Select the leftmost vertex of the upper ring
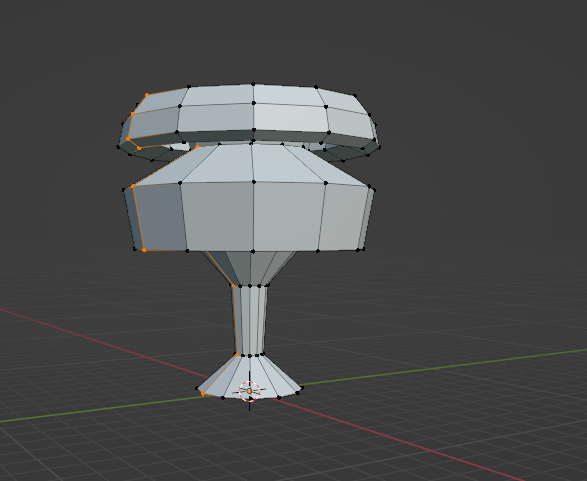Image resolution: width=587 pixels, height=481 pixels. (118, 147)
